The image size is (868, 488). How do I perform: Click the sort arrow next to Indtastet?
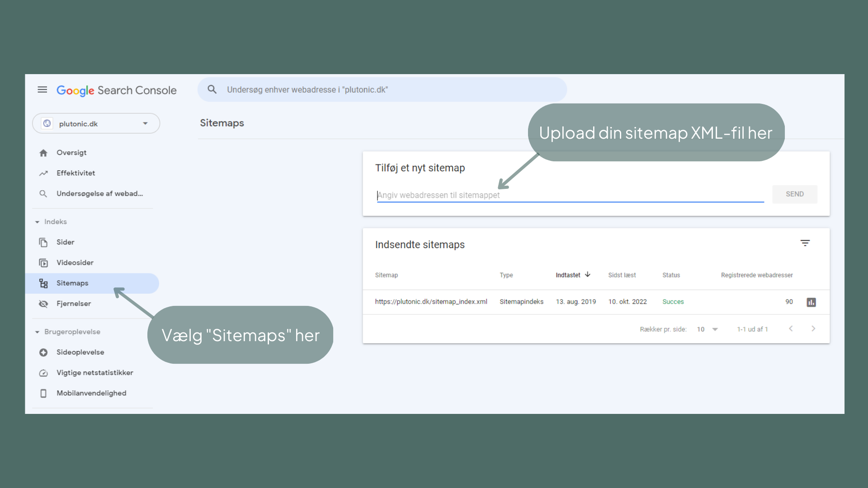pos(588,274)
